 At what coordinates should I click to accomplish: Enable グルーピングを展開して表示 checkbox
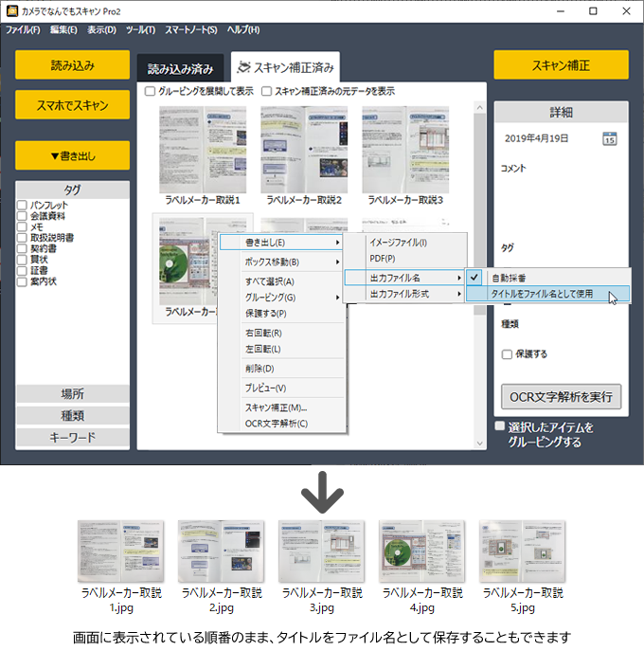click(151, 92)
